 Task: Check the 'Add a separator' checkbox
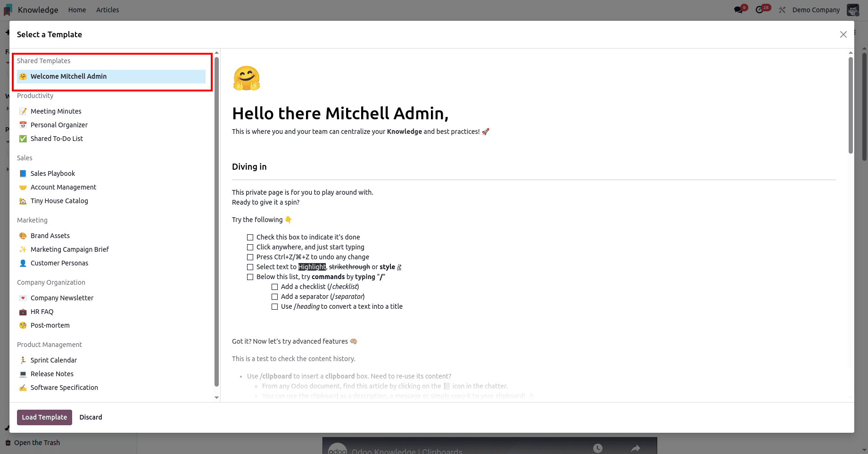point(274,297)
